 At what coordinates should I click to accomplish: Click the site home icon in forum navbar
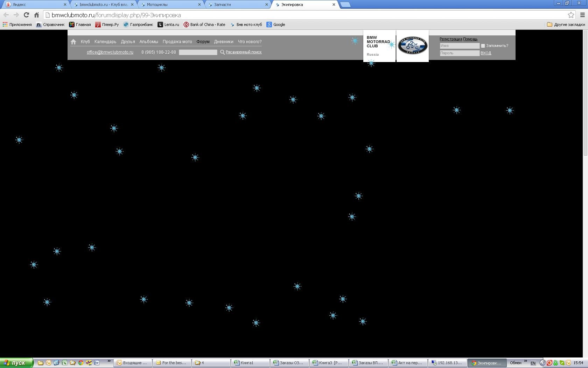pos(73,42)
